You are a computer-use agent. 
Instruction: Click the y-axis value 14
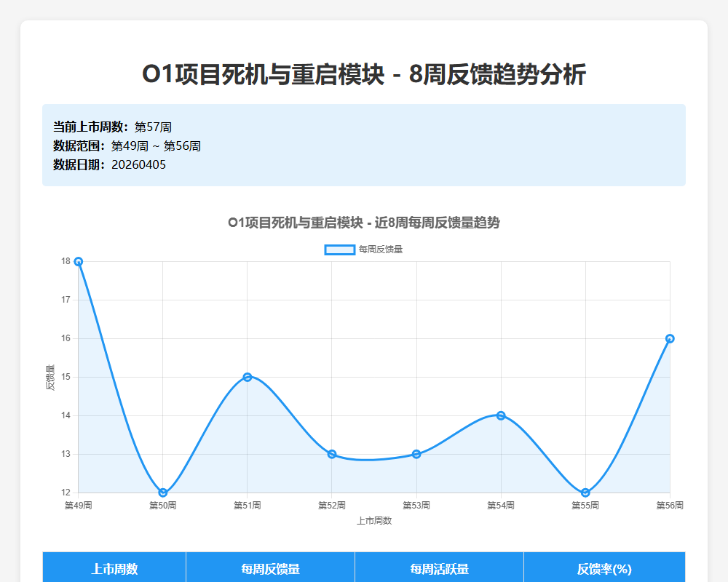tap(66, 415)
